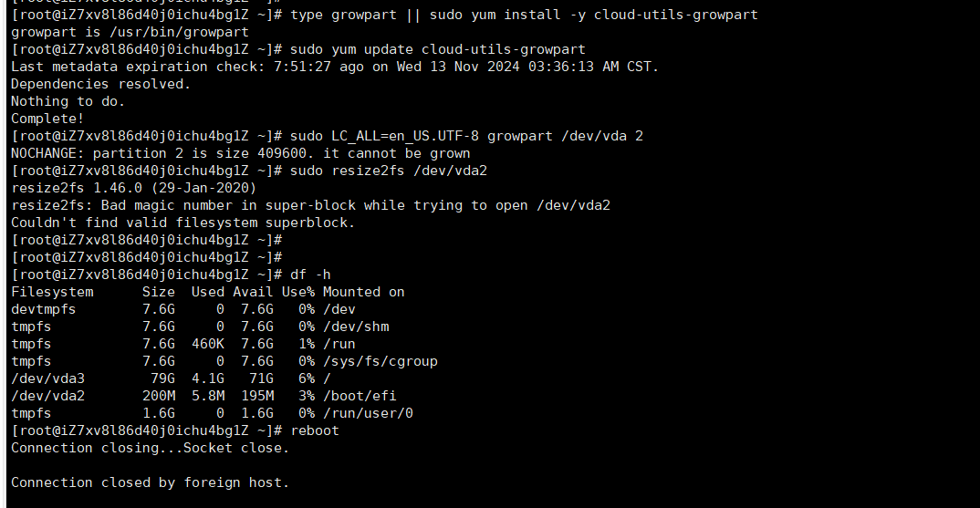Viewport: 980px width, 508px height.
Task: Click the 'reboot' command text
Action: [315, 430]
